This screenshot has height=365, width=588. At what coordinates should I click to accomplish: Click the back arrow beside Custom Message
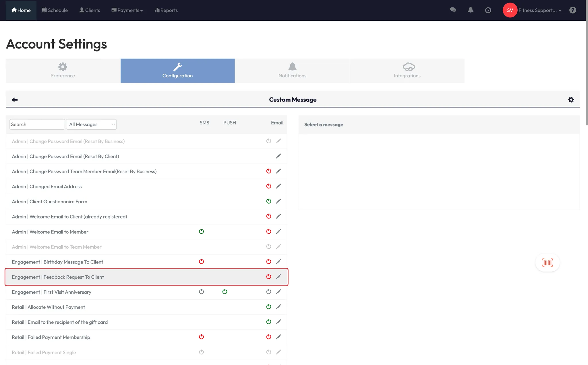click(15, 100)
